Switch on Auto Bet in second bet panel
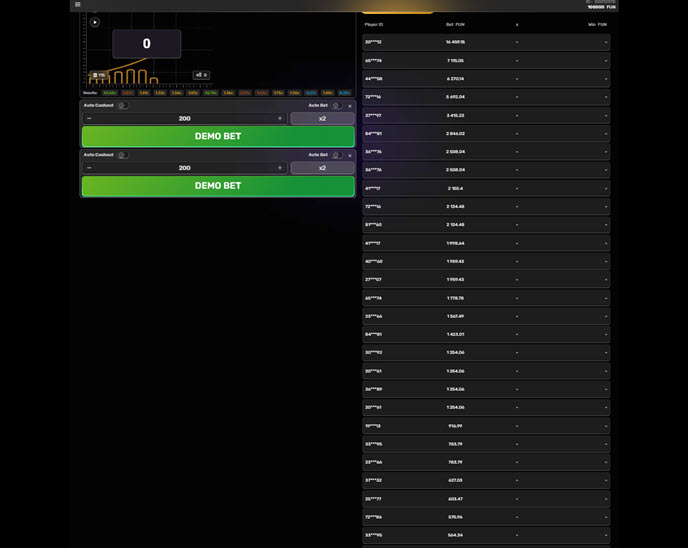The image size is (688, 548). pos(337,155)
